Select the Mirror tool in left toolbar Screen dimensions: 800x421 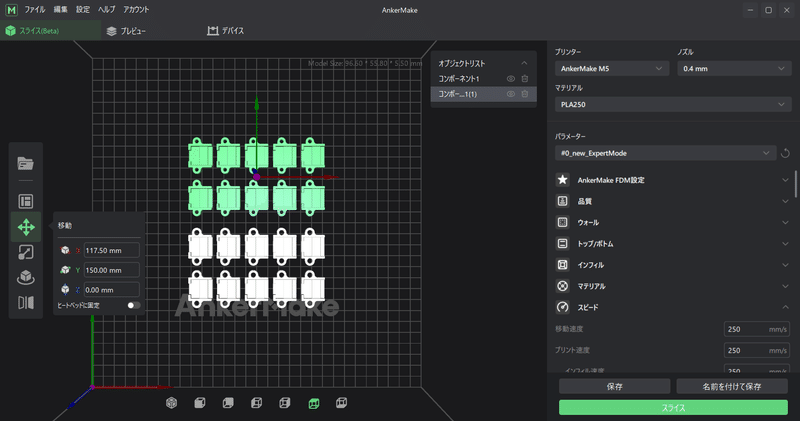coord(26,303)
